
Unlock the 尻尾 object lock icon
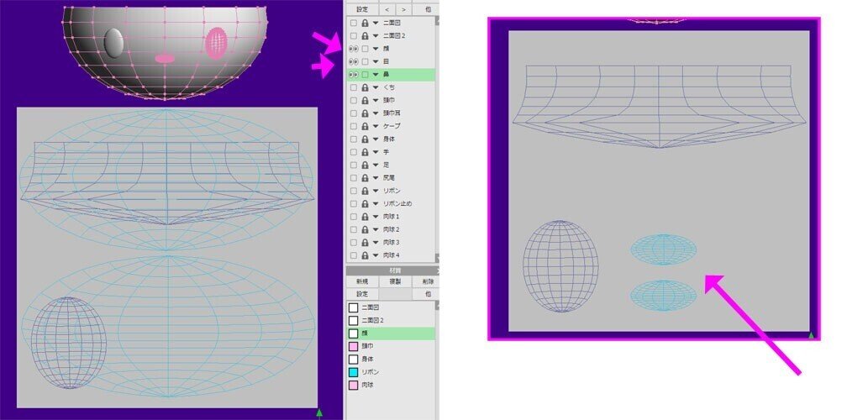[x=365, y=177]
